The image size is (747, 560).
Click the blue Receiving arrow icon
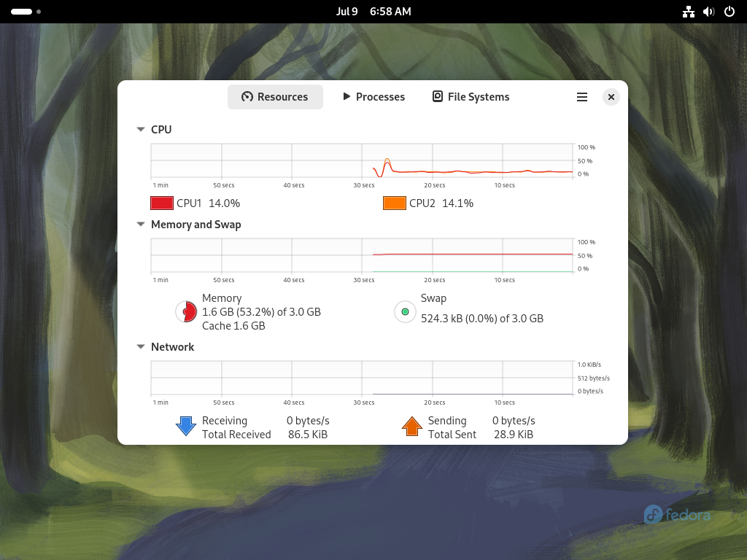[x=186, y=426]
